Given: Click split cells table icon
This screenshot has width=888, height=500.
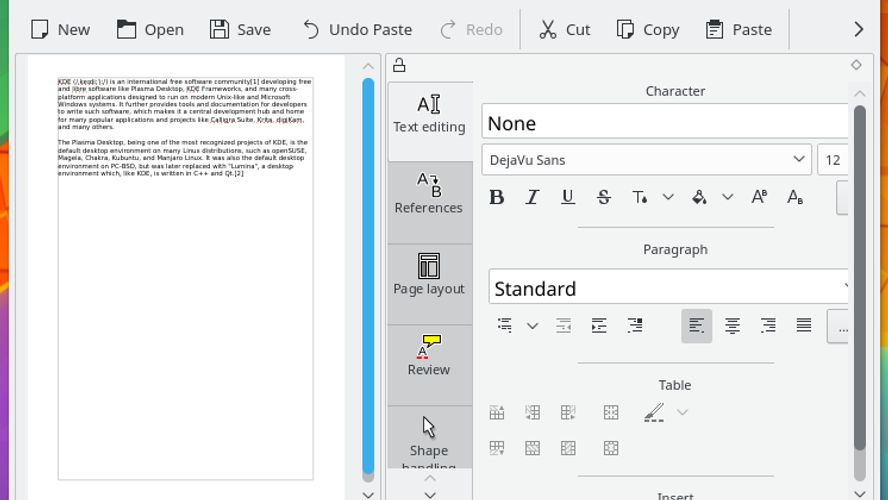Looking at the screenshot, I should click(x=611, y=448).
